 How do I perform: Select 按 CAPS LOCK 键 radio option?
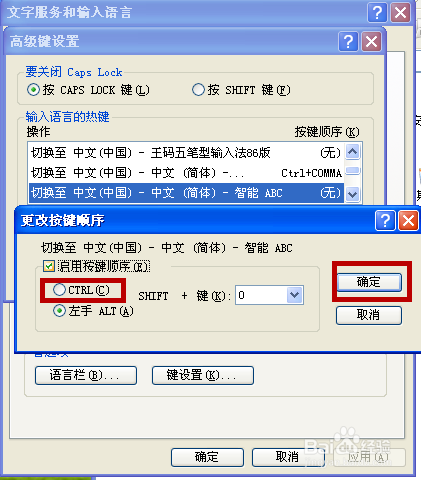click(x=33, y=90)
